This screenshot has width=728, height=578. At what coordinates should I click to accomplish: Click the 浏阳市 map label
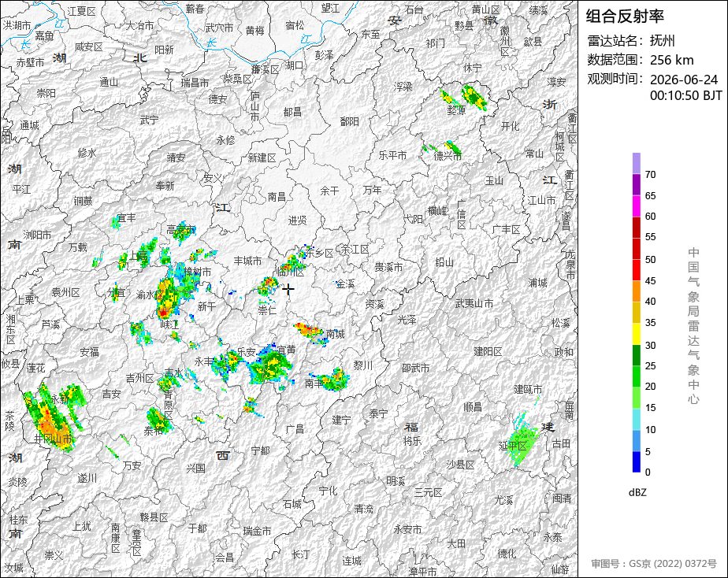[37, 235]
